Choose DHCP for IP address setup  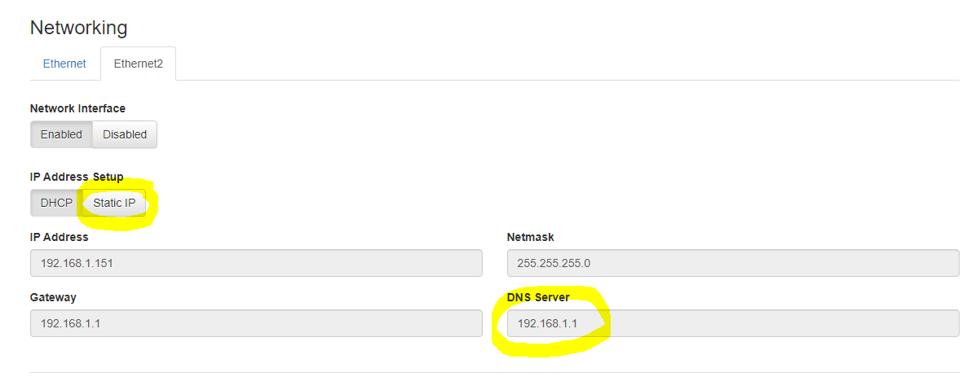click(56, 203)
